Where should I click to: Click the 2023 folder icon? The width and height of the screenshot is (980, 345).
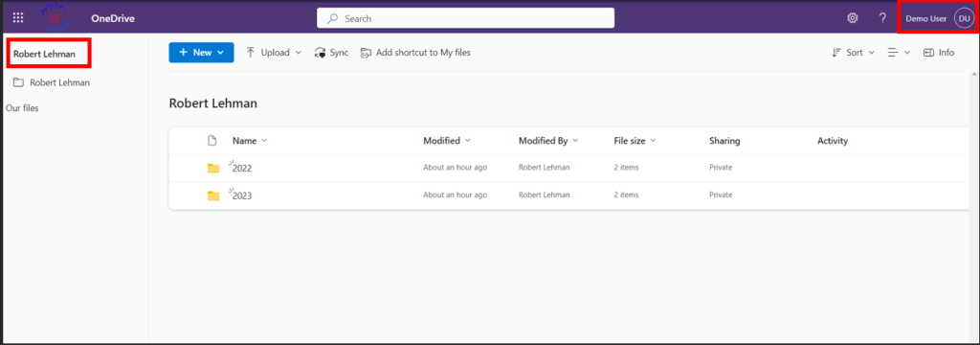click(x=213, y=195)
